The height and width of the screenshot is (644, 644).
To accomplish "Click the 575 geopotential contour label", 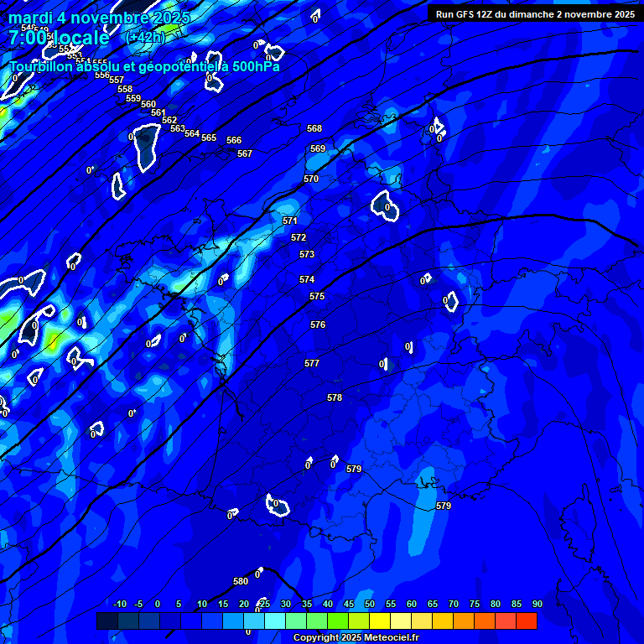I will coord(317,297).
